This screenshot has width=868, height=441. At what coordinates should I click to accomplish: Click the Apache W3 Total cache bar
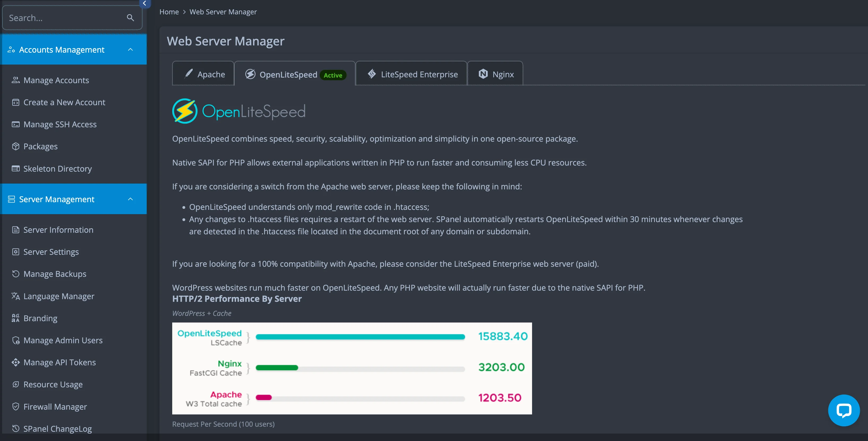[x=264, y=397]
